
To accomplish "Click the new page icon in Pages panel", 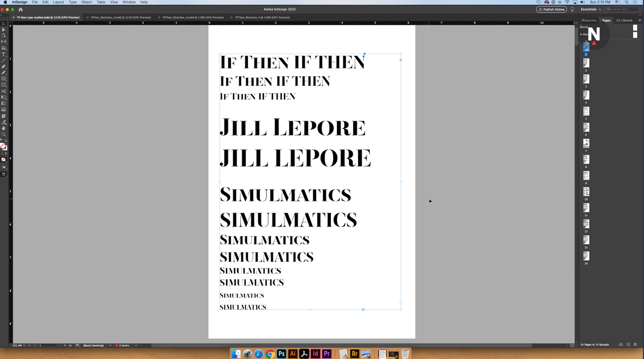I will click(628, 344).
